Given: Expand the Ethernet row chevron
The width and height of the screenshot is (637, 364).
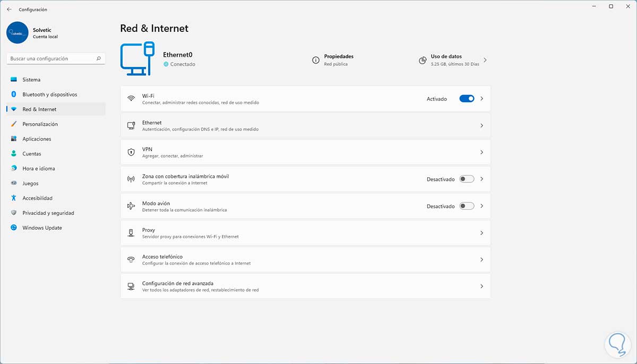Looking at the screenshot, I should coord(481,126).
